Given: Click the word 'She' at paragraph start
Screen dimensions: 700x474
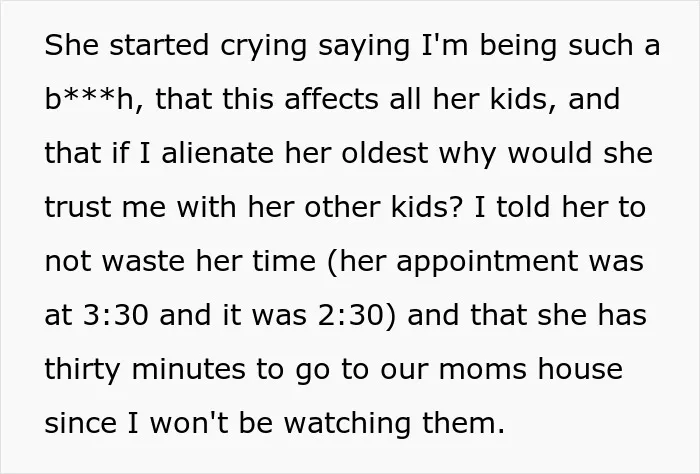Looking at the screenshot, I should pos(71,45).
